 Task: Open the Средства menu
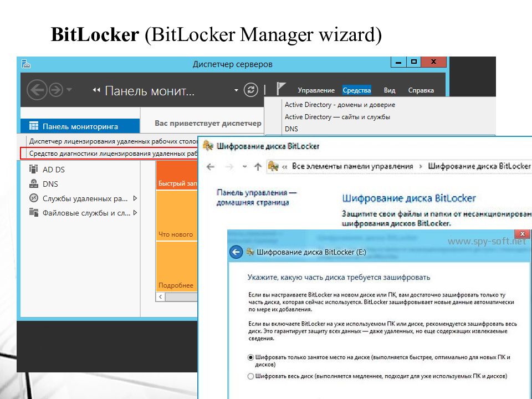[x=356, y=90]
